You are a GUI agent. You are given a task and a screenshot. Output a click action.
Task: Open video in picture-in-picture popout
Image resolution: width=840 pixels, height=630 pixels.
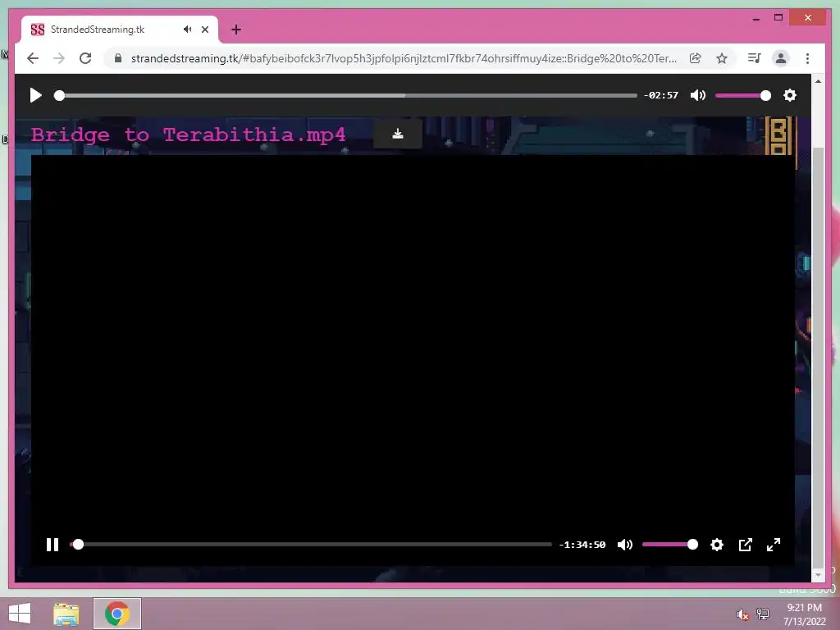745,545
